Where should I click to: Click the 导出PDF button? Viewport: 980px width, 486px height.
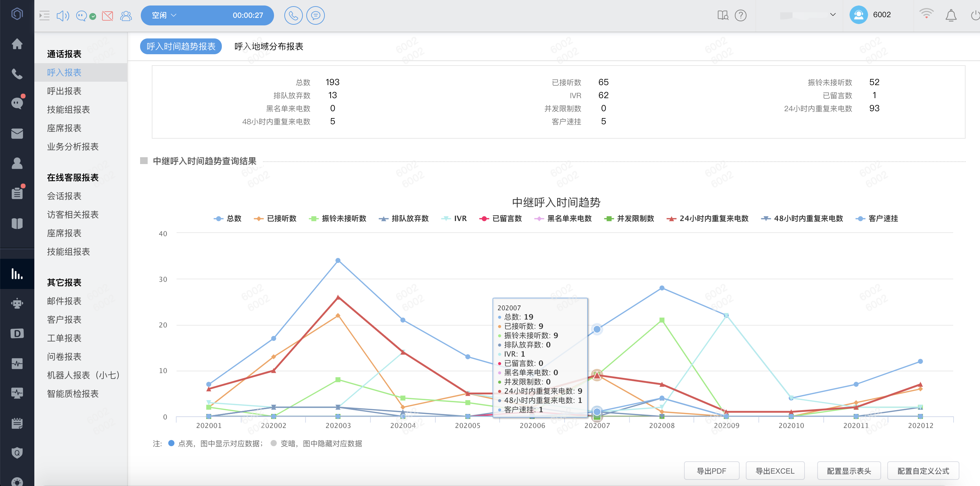[711, 471]
